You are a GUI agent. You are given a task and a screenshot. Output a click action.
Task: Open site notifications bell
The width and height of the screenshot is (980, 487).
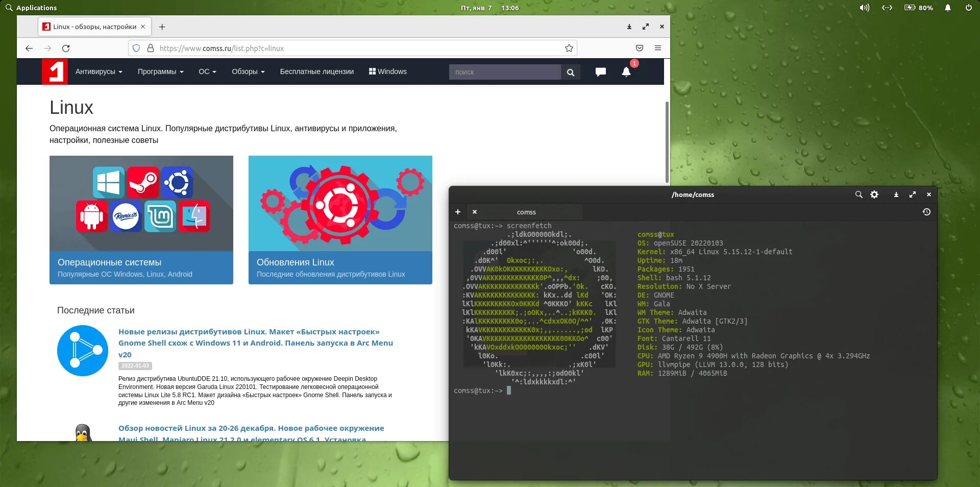[x=626, y=72]
